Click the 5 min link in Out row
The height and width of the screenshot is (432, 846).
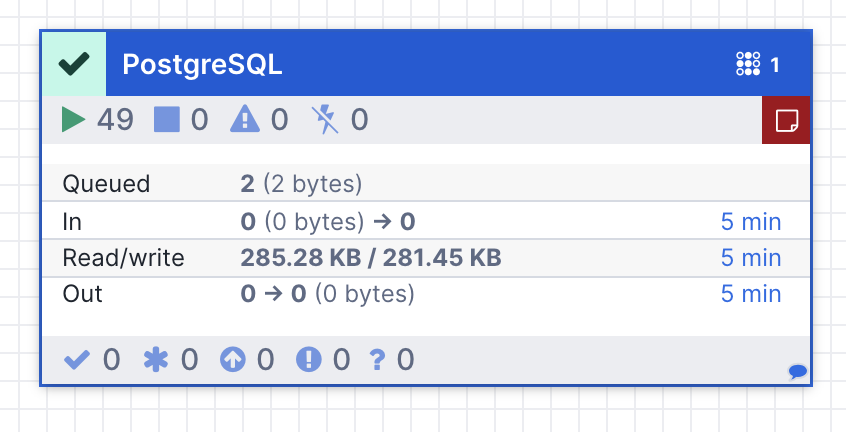[x=750, y=294]
